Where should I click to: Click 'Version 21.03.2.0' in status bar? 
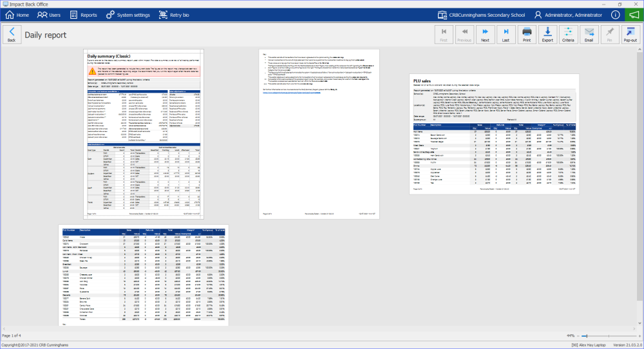pyautogui.click(x=627, y=345)
